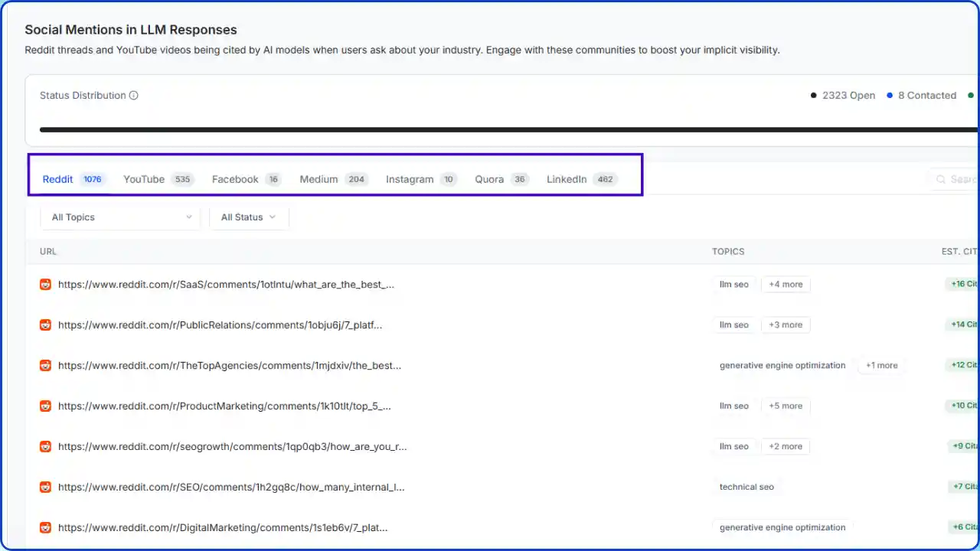980x551 pixels.
Task: Click the TOPICS column header
Action: point(728,251)
